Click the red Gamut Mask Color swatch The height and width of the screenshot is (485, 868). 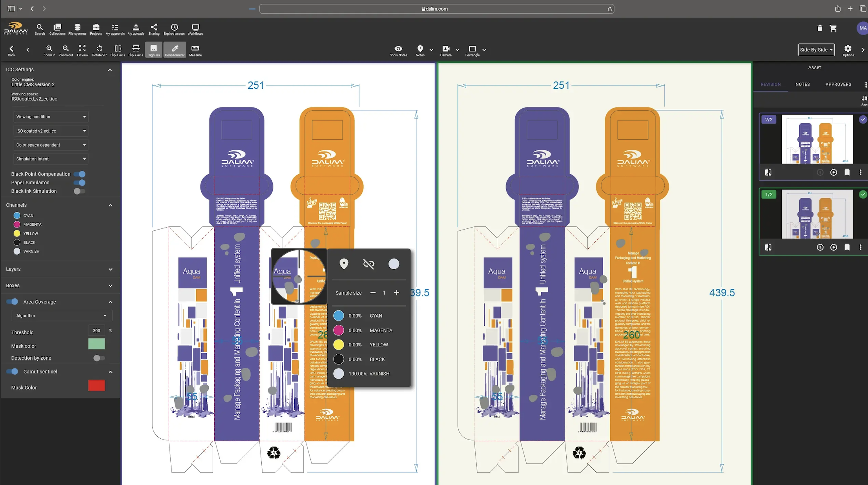[97, 386]
